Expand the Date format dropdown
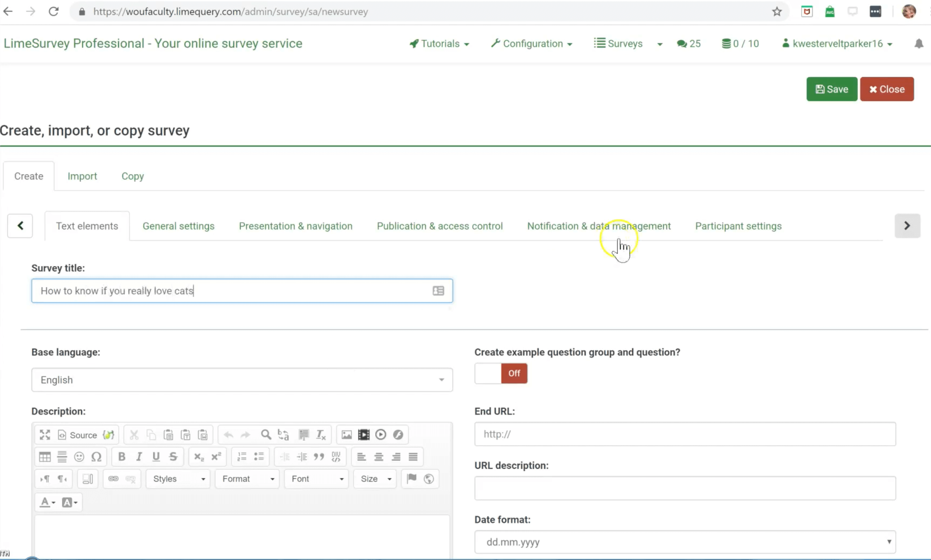This screenshot has height=560, width=931. click(685, 542)
